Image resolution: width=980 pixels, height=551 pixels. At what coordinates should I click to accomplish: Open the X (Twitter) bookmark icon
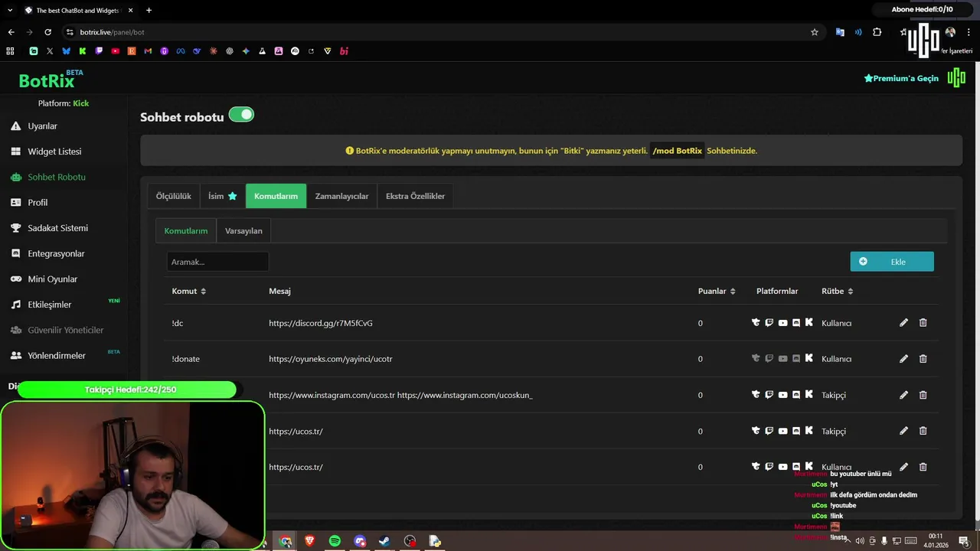coord(50,51)
